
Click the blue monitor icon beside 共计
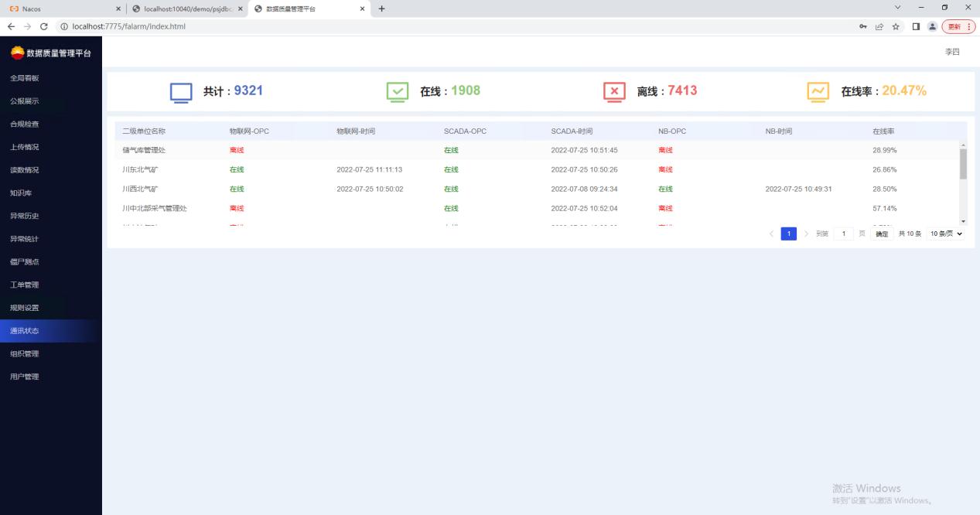[180, 92]
